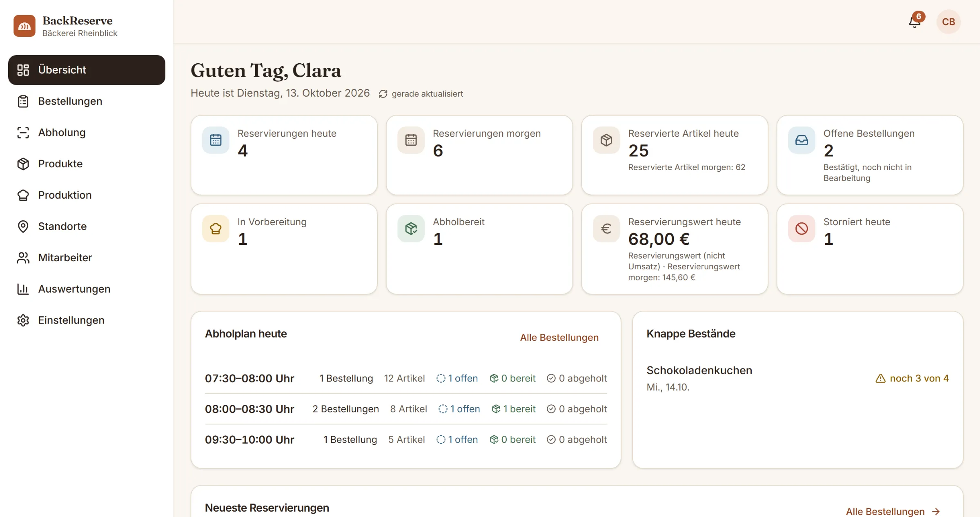This screenshot has width=980, height=517.
Task: Click the chef hat icon on In Vorbereitung
Action: click(216, 229)
